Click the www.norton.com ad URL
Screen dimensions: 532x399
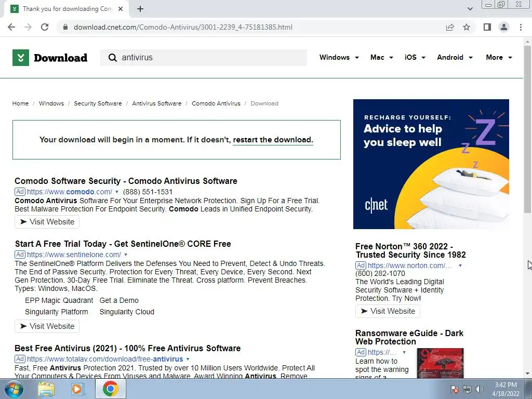click(410, 265)
